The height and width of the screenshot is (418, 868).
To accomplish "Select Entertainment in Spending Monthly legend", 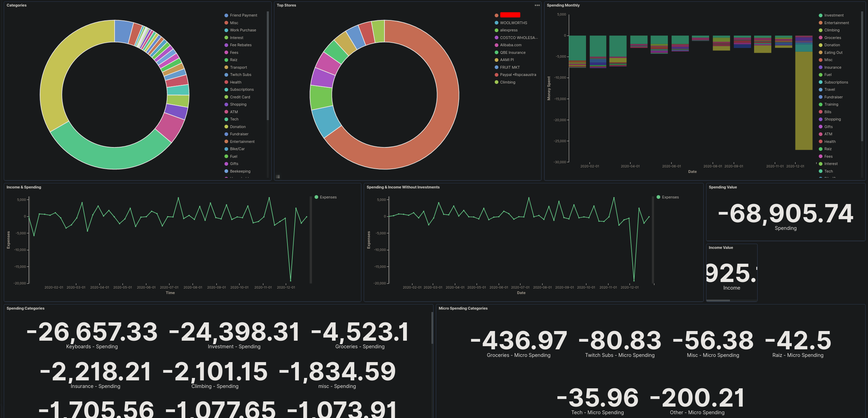I will click(x=837, y=23).
